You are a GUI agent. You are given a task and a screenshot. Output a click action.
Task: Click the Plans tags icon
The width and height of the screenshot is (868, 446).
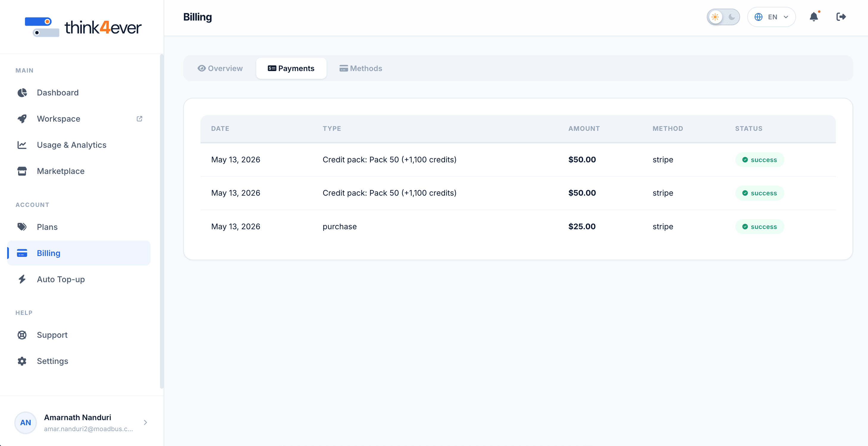(x=22, y=227)
